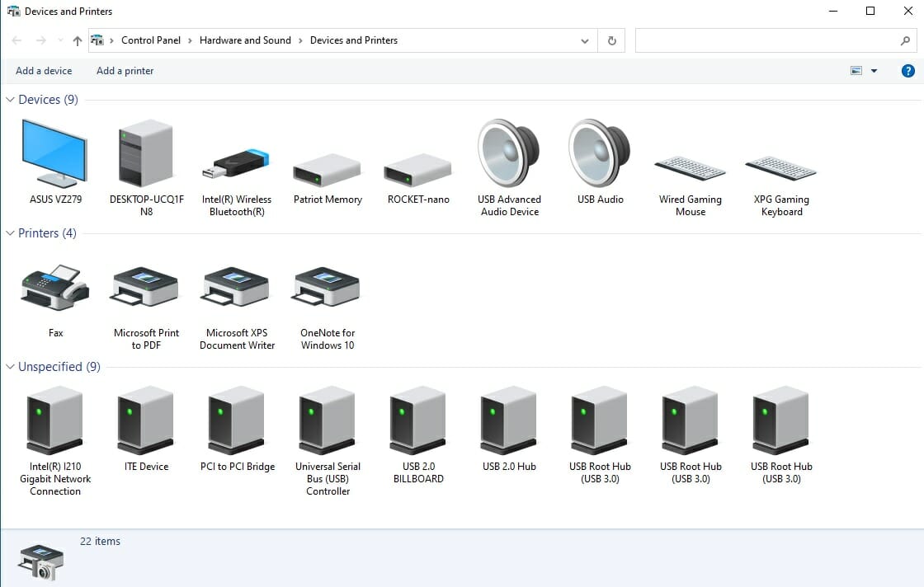Select the Fax printer icon
924x587 pixels.
[x=54, y=288]
